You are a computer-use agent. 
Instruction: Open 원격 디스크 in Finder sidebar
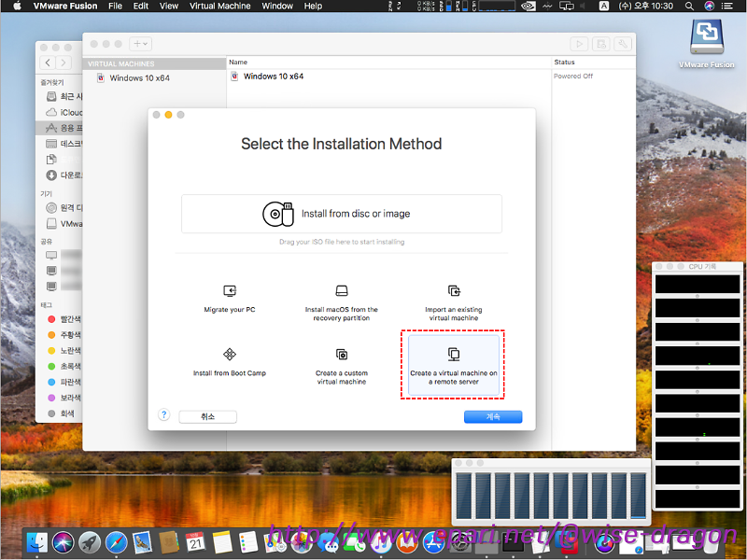point(63,207)
